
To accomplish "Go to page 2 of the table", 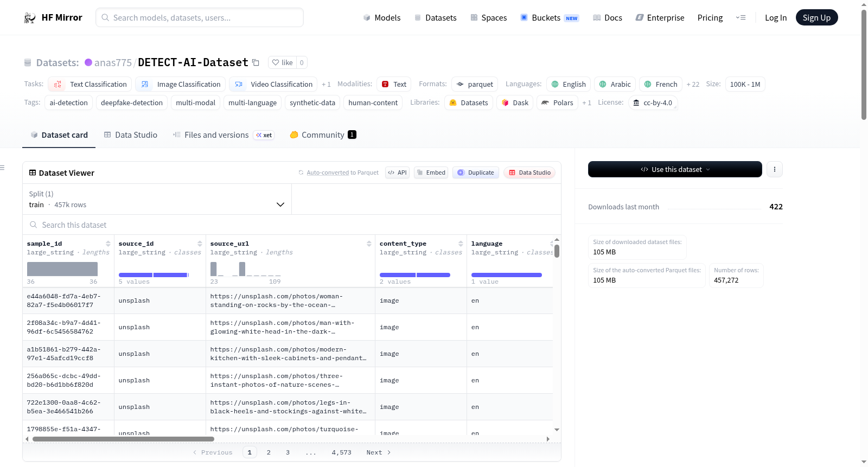I will point(269,452).
